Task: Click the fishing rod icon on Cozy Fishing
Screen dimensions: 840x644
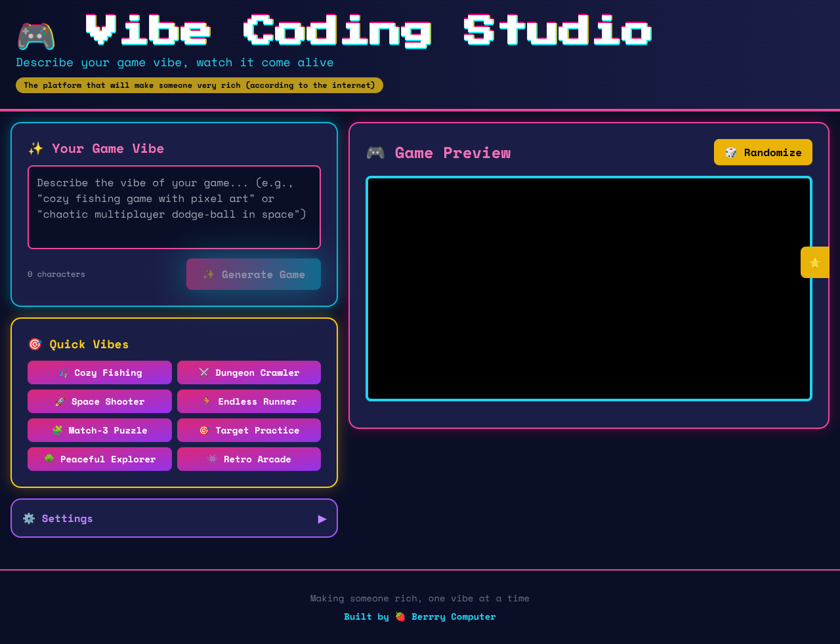Action: 63,372
